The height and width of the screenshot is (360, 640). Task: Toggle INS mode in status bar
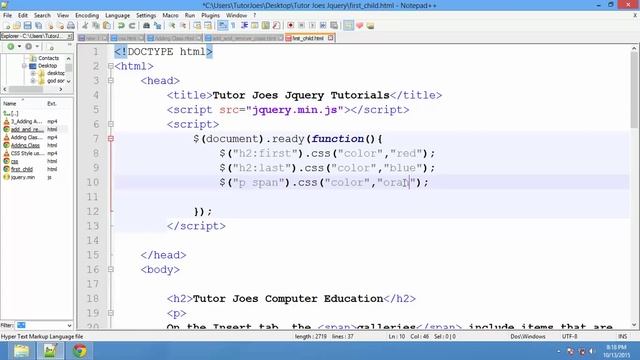pyautogui.click(x=622, y=337)
